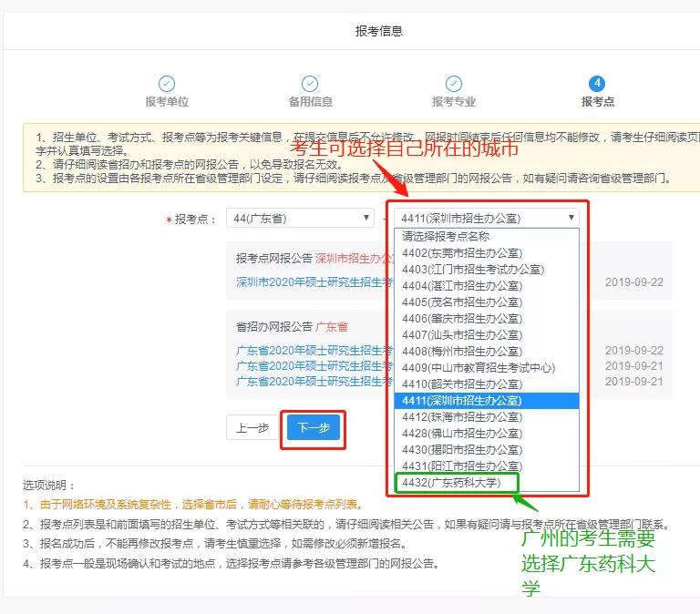Choose 4409(中山市教育招生考试中心) from list
The image size is (700, 614).
[x=487, y=368]
